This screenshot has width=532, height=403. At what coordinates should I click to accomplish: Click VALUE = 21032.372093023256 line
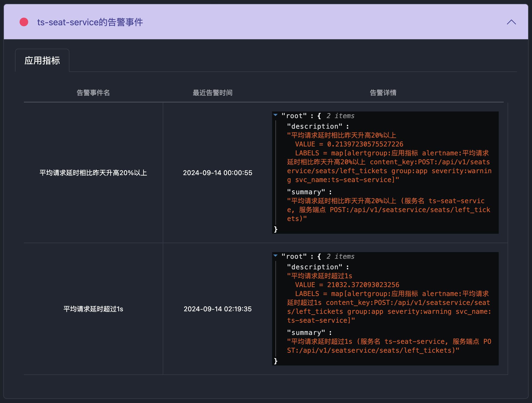coord(347,285)
